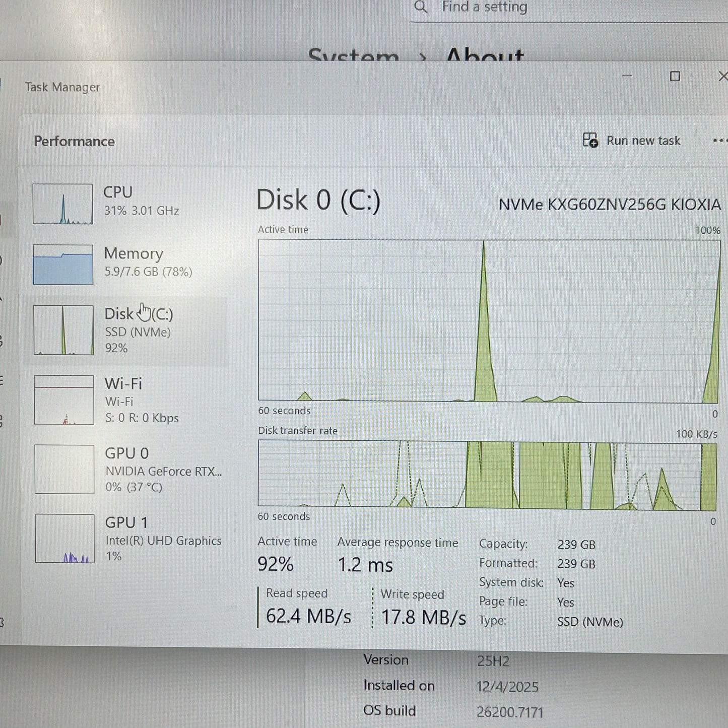Open the Task Manager more options menu
This screenshot has height=728, width=728.
tap(722, 141)
